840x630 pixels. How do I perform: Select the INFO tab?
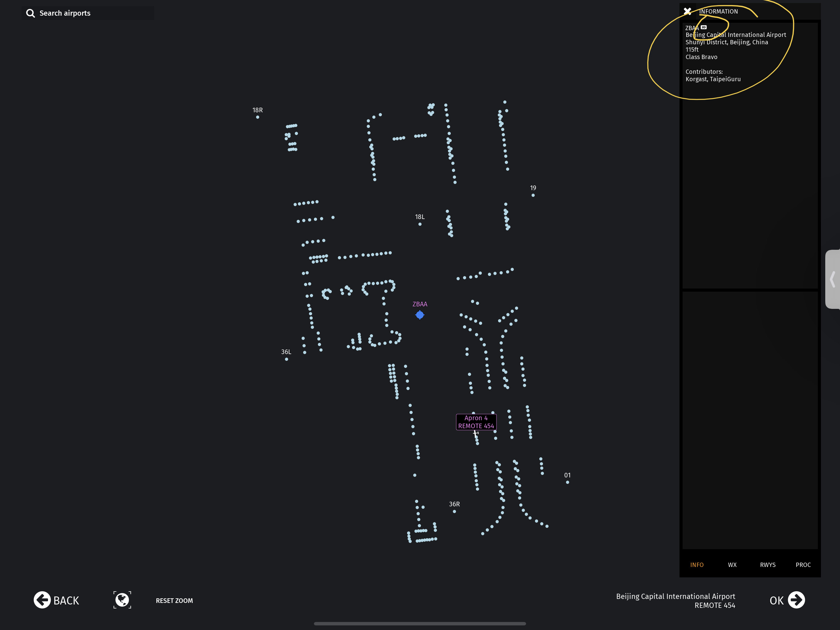click(697, 565)
